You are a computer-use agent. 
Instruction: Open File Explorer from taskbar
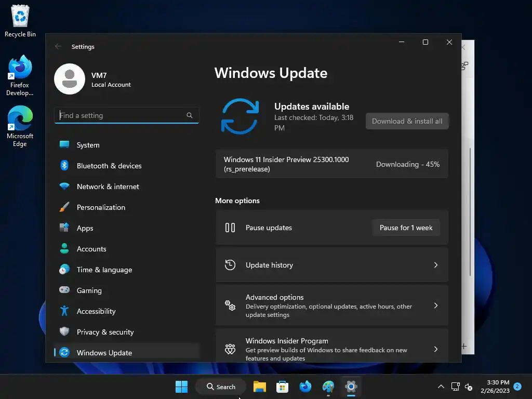[x=260, y=387]
